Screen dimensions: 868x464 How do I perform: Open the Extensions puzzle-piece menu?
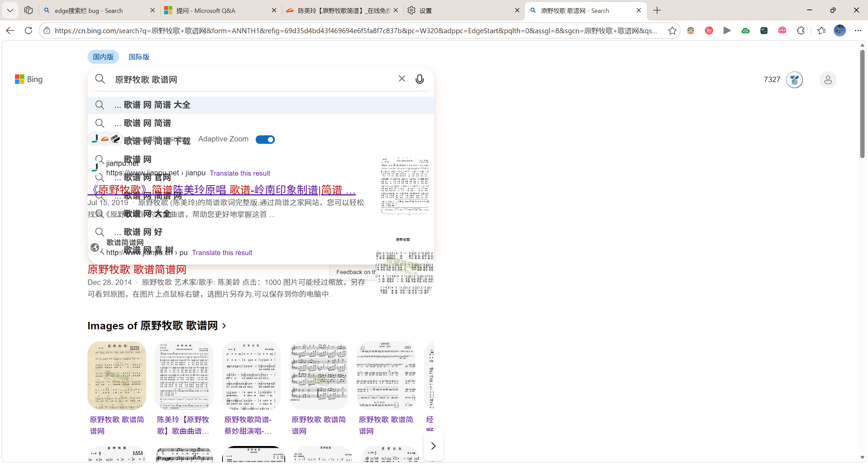click(x=801, y=31)
